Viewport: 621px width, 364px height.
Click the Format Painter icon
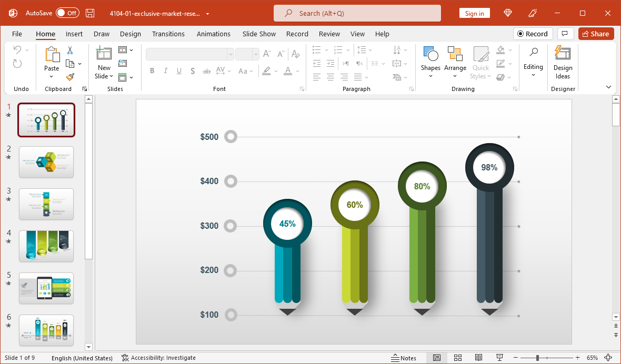point(70,77)
